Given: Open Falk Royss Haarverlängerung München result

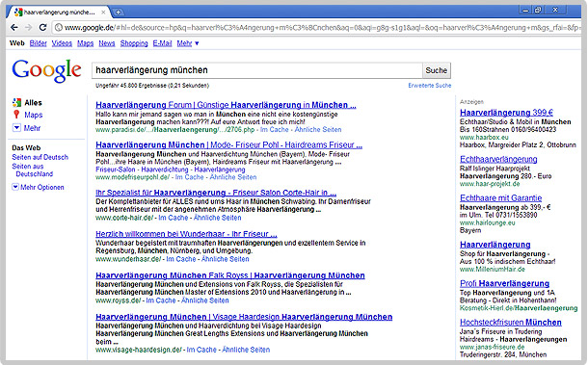Looking at the screenshot, I should coord(230,275).
